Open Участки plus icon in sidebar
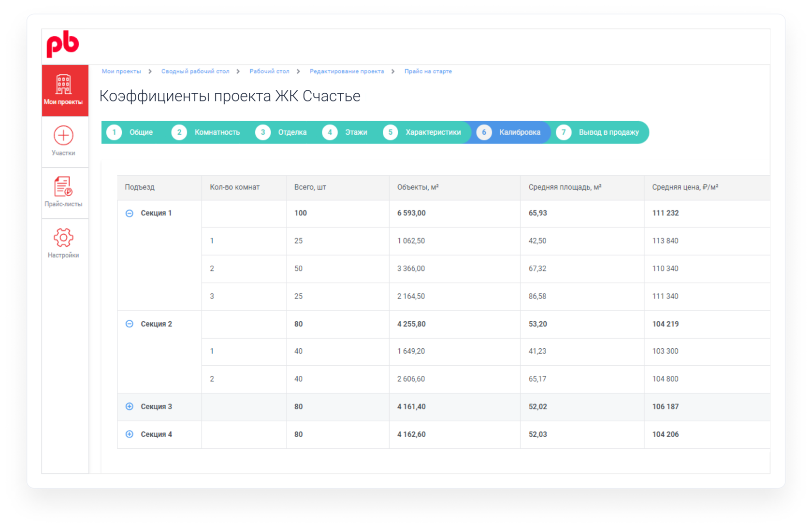The height and width of the screenshot is (528, 812). (63, 135)
